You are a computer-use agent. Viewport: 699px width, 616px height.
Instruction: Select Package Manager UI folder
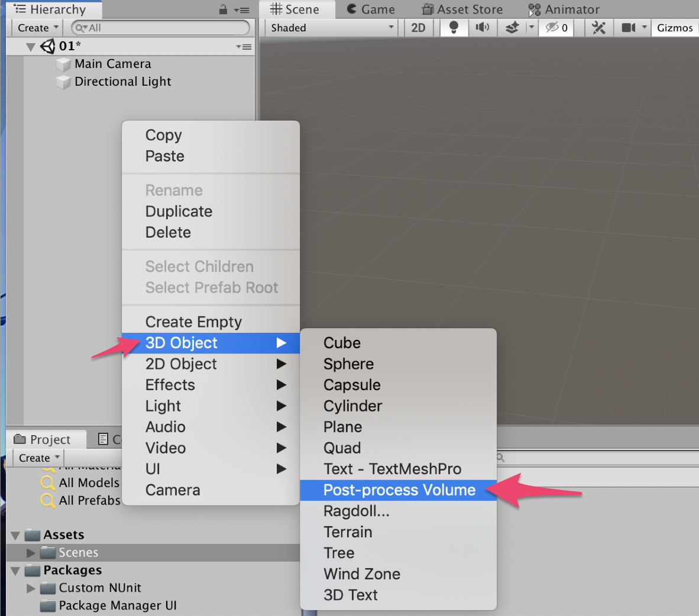click(108, 606)
